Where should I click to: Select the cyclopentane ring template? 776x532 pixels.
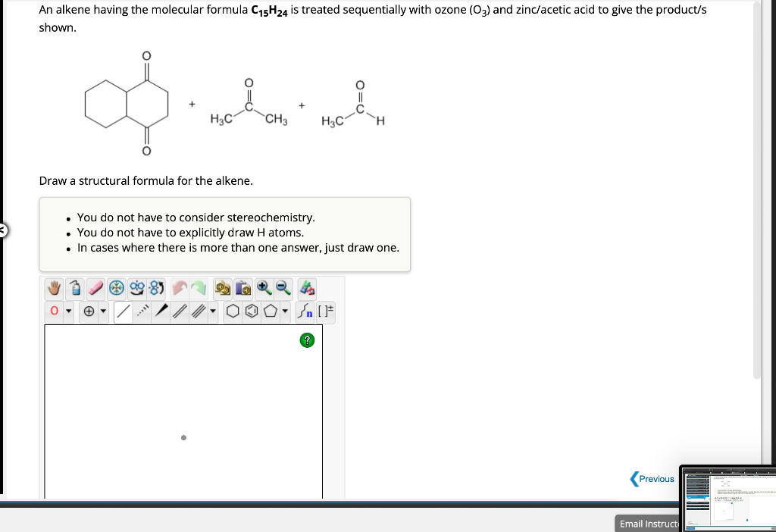[270, 311]
